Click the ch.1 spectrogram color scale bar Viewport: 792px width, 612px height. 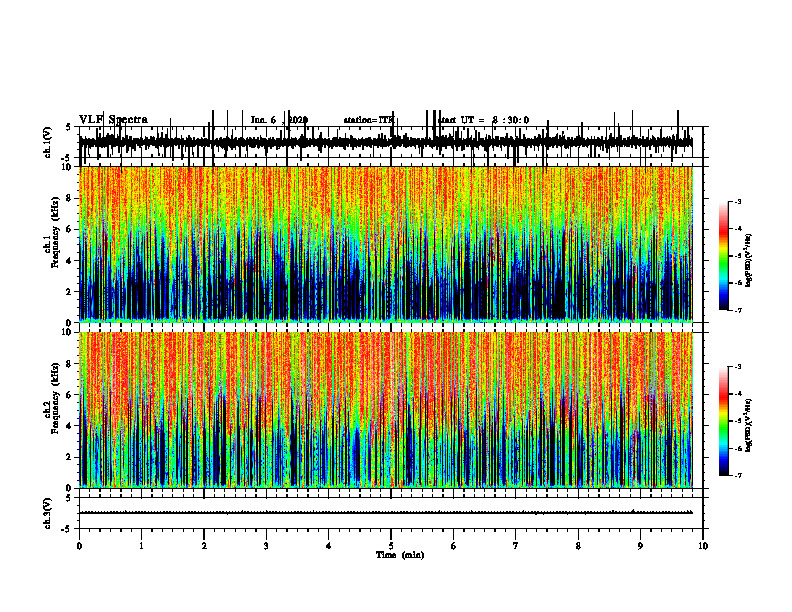(724, 256)
